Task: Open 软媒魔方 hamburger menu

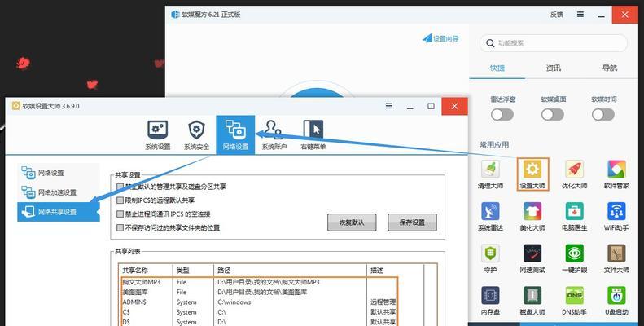Action: 580,15
